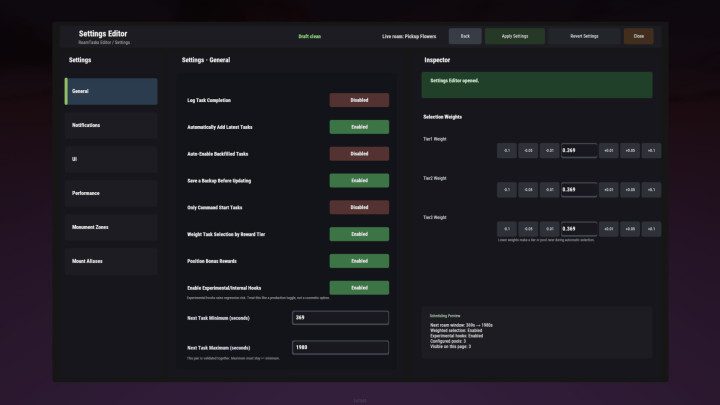Click the Next Task Maximum seconds field
Screen dimensions: 720x405
pyautogui.click(x=340, y=348)
